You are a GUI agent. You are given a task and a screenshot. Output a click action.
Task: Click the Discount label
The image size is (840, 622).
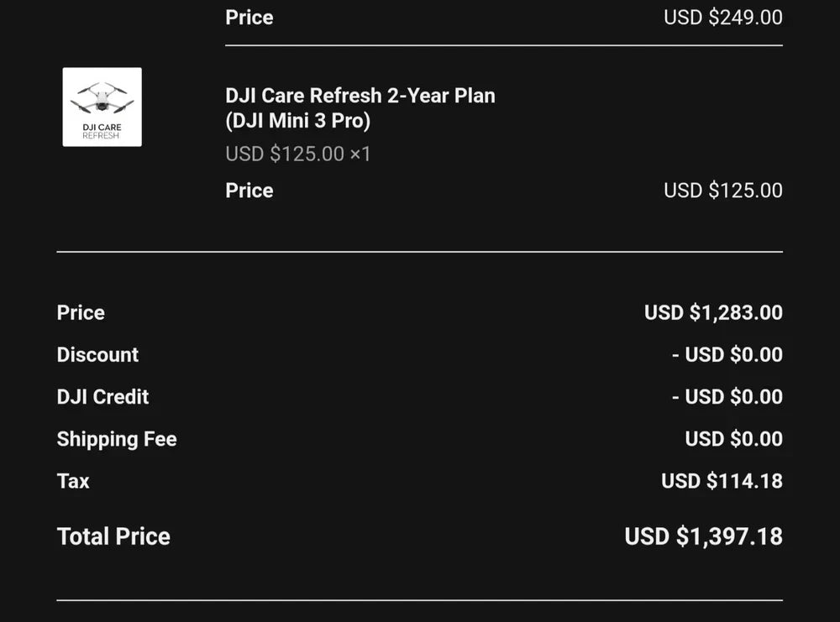(x=97, y=355)
